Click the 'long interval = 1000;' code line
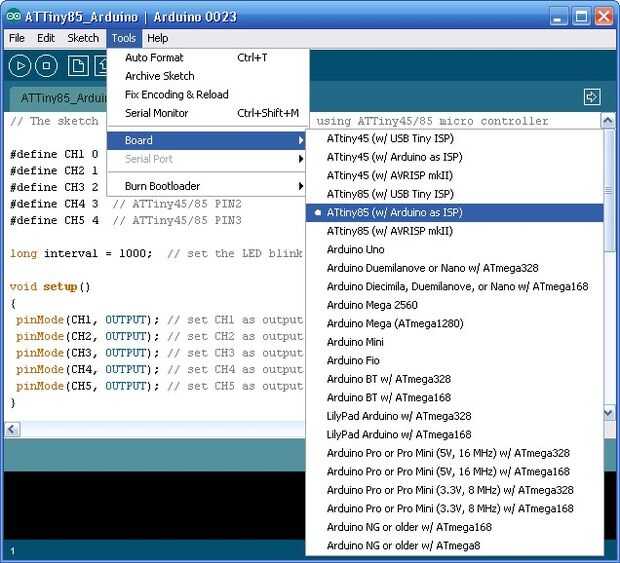620x563 pixels. [x=81, y=253]
